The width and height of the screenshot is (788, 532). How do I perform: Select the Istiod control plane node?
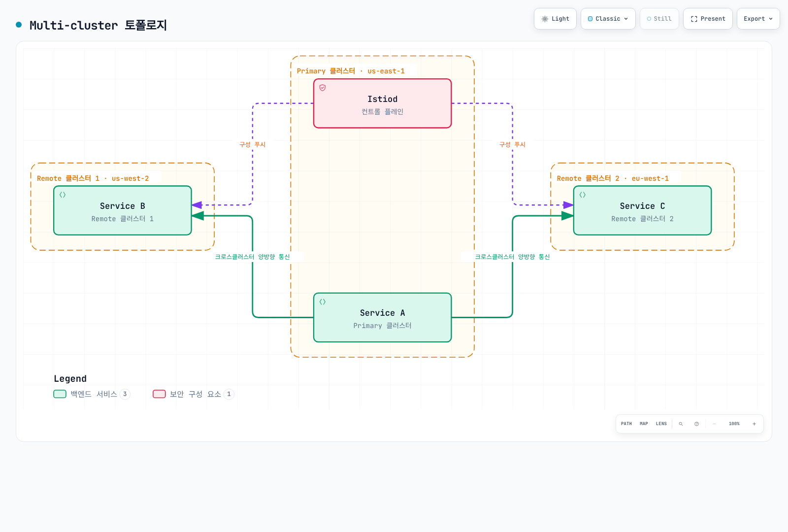383,103
